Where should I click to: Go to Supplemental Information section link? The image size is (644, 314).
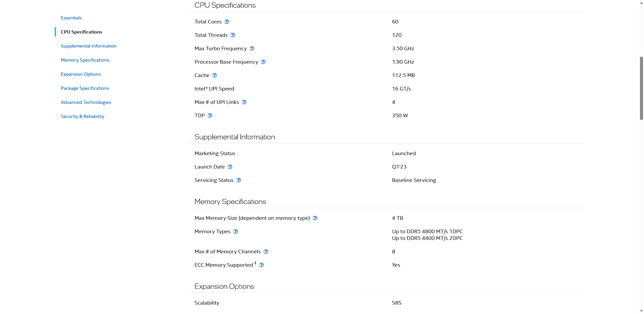[x=89, y=46]
